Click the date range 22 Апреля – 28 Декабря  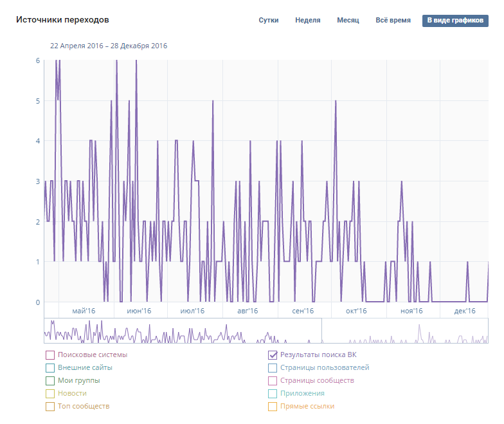[x=109, y=46]
